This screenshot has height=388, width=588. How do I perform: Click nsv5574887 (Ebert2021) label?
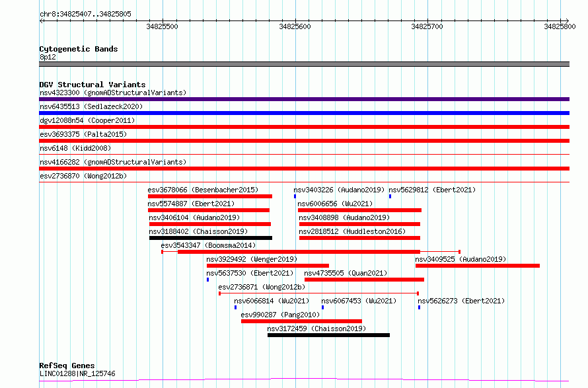(x=191, y=204)
